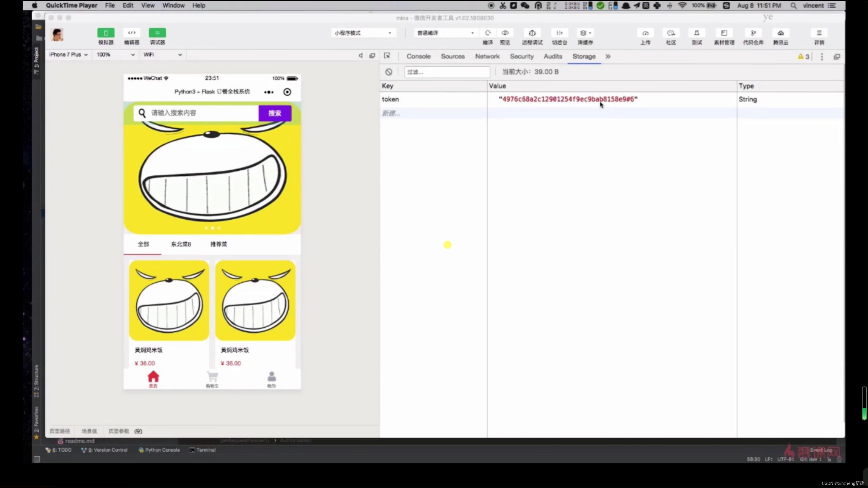Screen dimensions: 868x488
Task: Click the mini program close target icon
Action: (287, 92)
